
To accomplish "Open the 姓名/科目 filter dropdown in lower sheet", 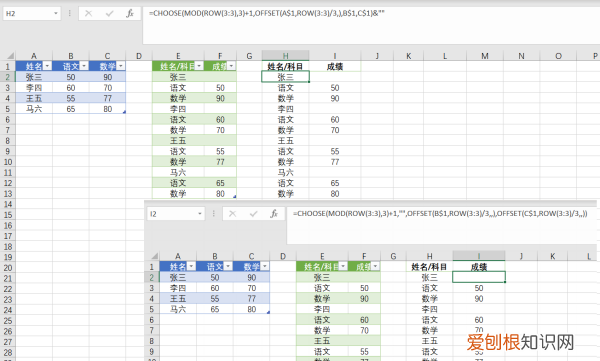I will [x=343, y=266].
